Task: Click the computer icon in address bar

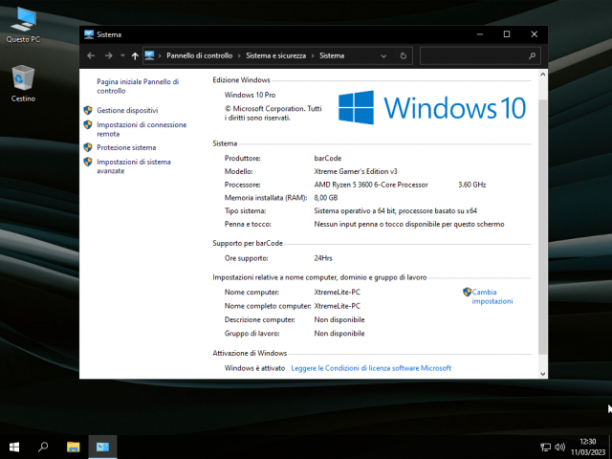Action: 149,55
